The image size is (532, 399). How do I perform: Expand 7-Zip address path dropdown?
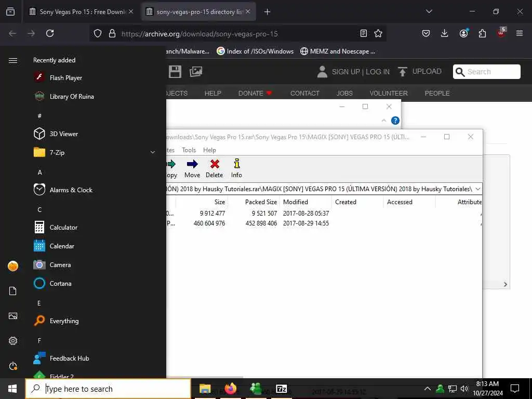478,189
